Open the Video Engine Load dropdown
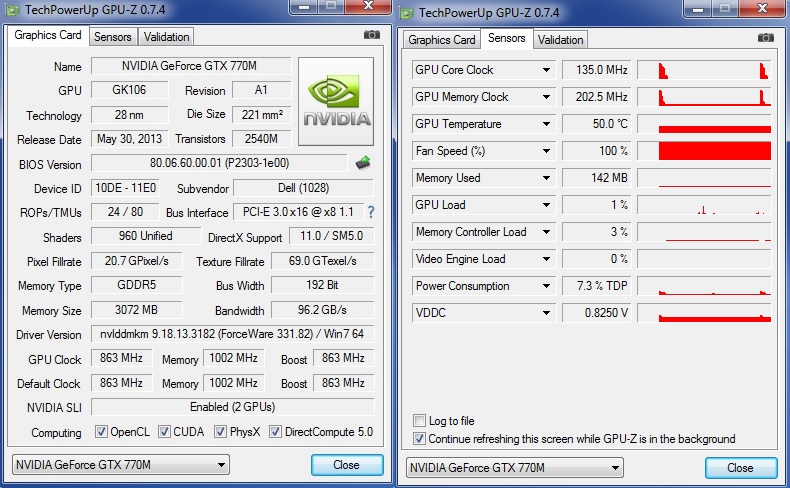Viewport: 790px width, 488px height. pyautogui.click(x=546, y=259)
